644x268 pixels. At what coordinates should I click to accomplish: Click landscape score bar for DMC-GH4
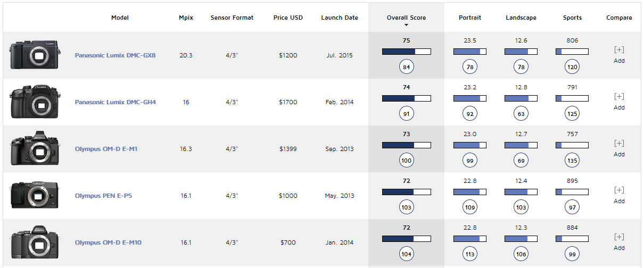(x=521, y=98)
